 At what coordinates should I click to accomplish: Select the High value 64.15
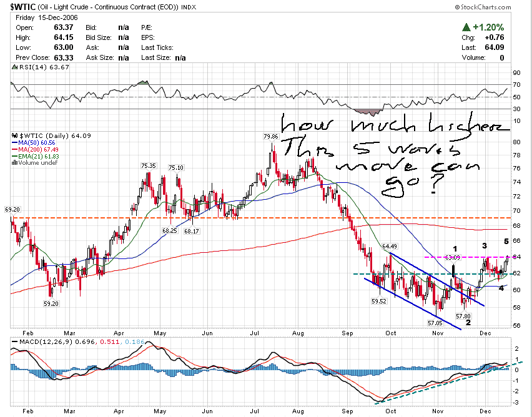64,37
